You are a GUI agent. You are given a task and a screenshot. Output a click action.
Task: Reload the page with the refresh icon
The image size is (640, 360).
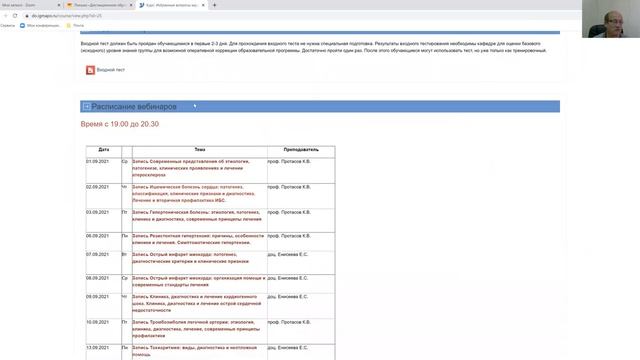[15, 16]
